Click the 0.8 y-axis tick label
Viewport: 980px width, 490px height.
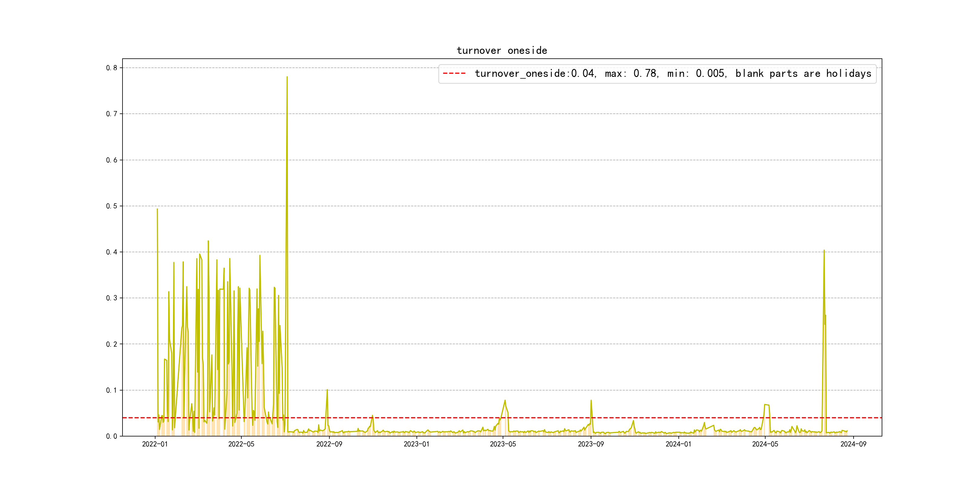coord(112,68)
